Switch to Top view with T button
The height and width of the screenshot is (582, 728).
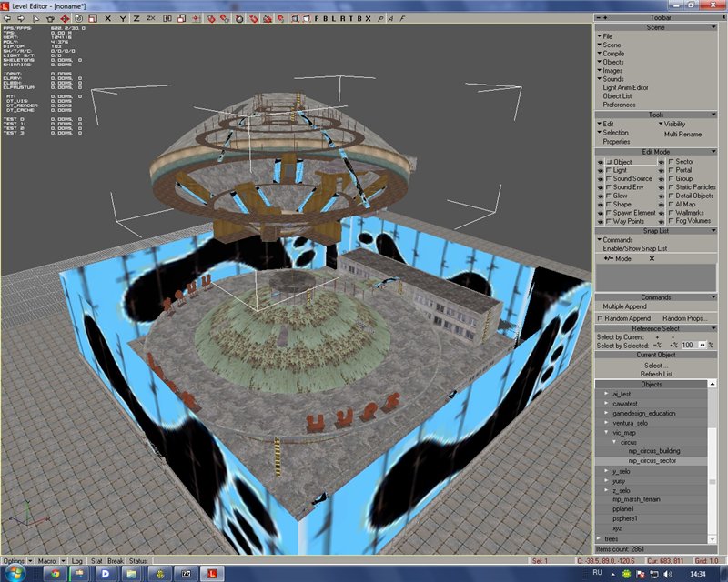353,18
